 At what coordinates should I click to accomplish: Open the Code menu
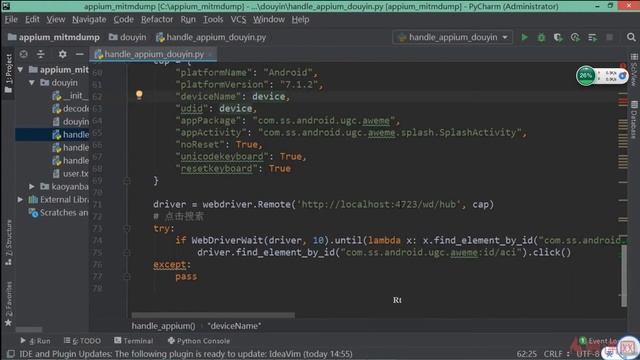point(123,19)
